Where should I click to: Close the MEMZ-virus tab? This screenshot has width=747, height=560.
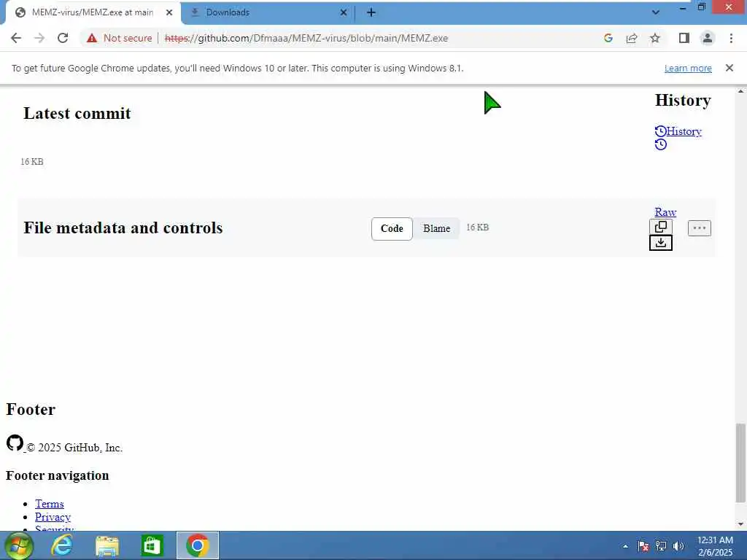(169, 12)
